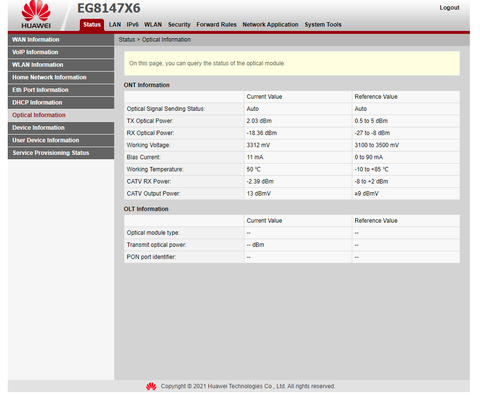View User Device Information
The height and width of the screenshot is (395, 480).
[x=61, y=140]
